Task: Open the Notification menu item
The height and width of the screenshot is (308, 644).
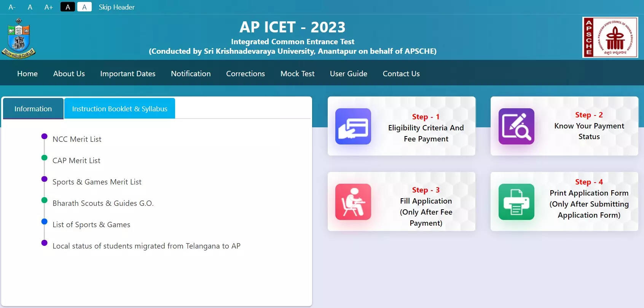Action: (x=191, y=74)
